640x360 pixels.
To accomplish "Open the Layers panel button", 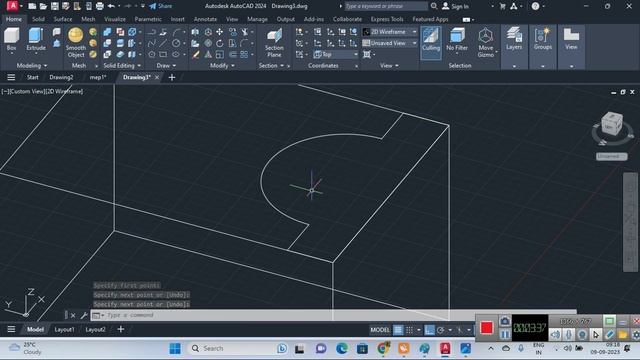I will [514, 40].
